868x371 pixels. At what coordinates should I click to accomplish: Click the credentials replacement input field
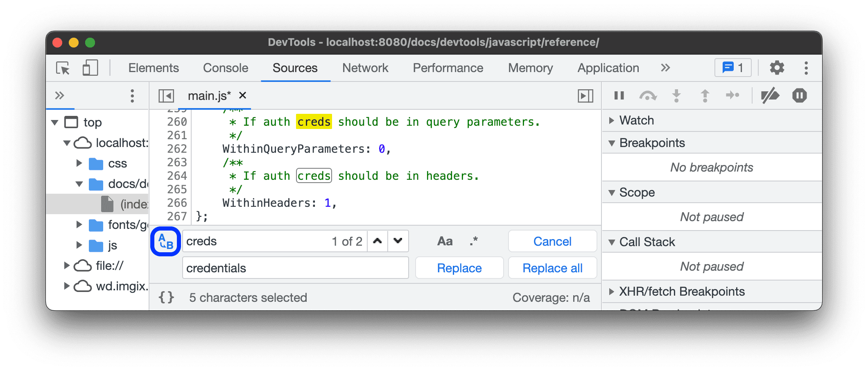click(295, 268)
